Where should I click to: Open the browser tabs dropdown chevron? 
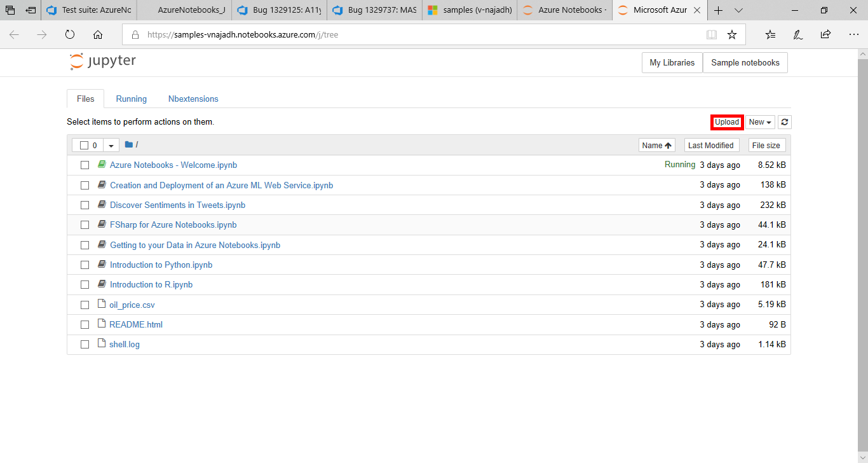[x=738, y=10]
